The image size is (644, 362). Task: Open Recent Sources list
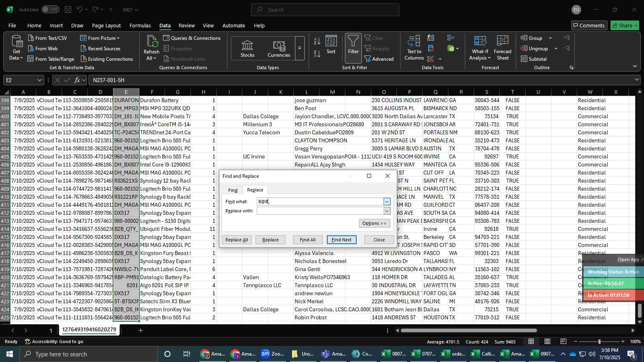(100, 48)
